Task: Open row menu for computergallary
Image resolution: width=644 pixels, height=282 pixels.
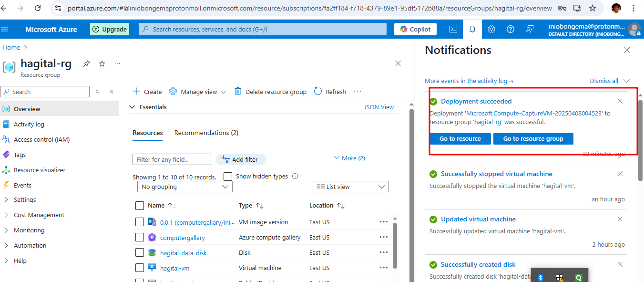Action: click(x=384, y=237)
